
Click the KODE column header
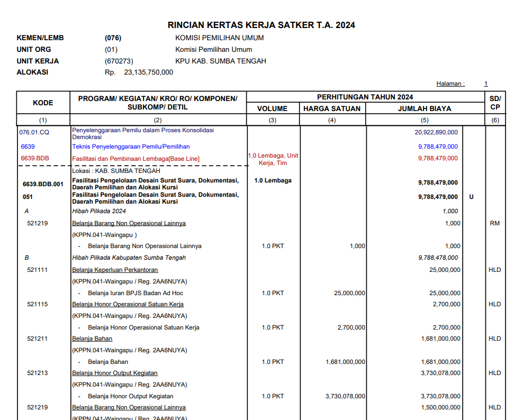click(x=43, y=103)
